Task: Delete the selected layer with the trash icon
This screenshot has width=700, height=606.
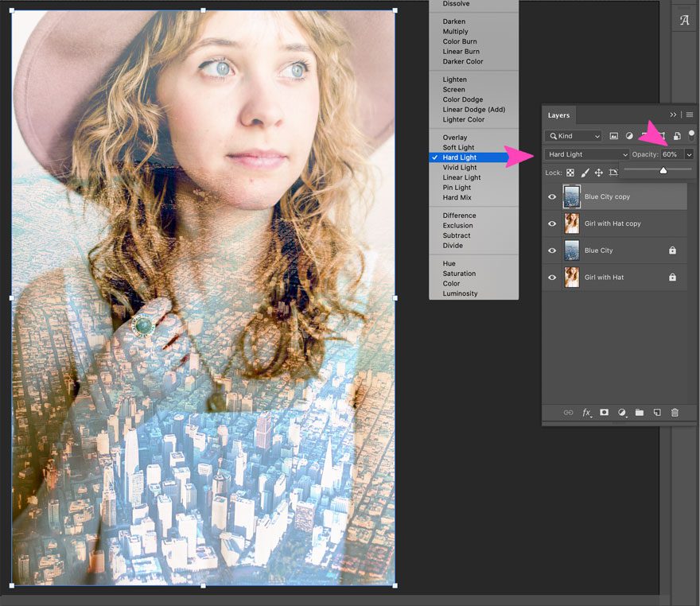Action: coord(675,412)
